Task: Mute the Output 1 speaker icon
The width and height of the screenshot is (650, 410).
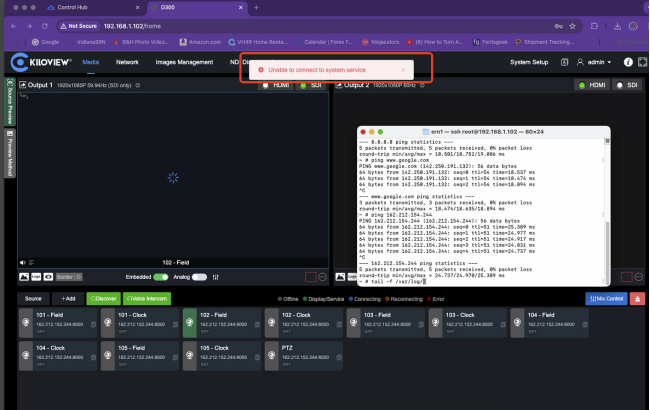Action: [22, 262]
